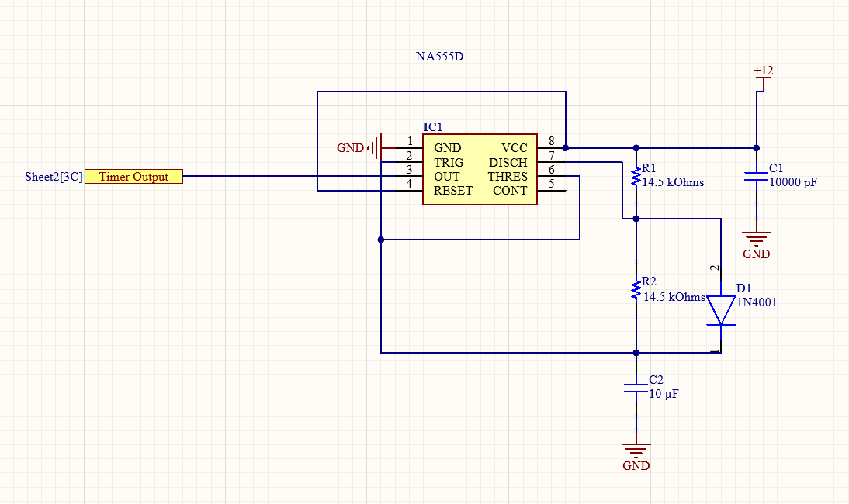Select the D1 1N4001 diode symbol
Image resolution: width=849 pixels, height=504 pixels.
721,310
